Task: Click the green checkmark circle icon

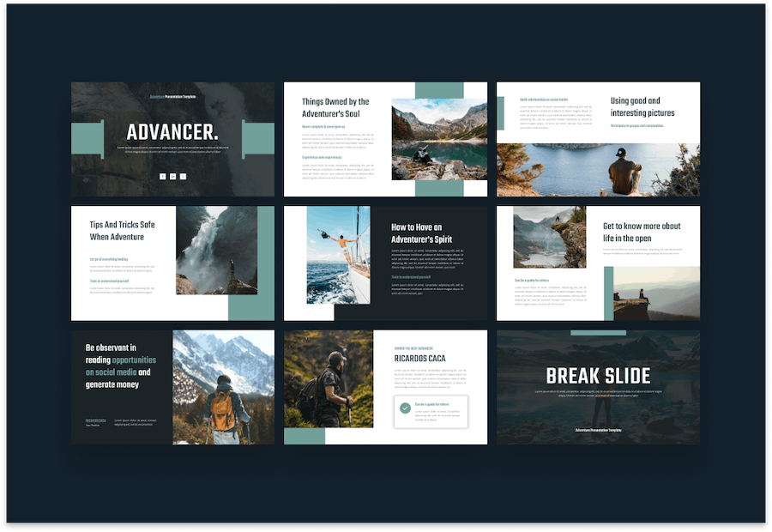Action: (405, 408)
